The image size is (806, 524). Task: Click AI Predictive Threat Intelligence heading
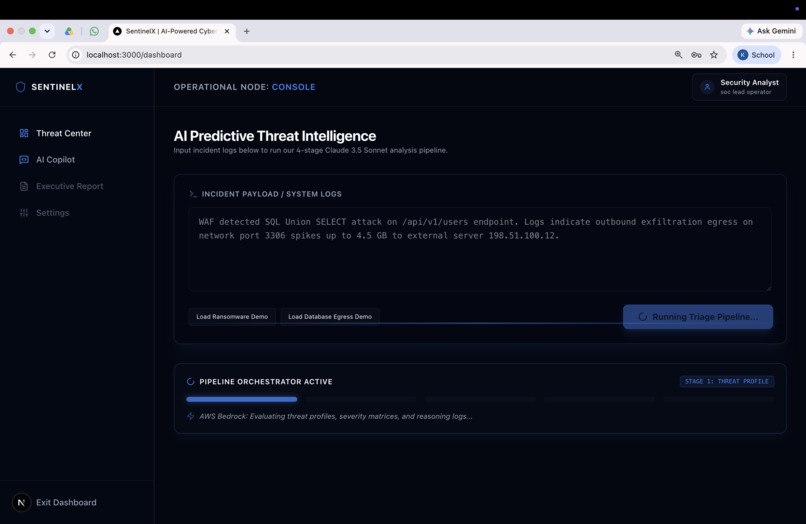[274, 136]
